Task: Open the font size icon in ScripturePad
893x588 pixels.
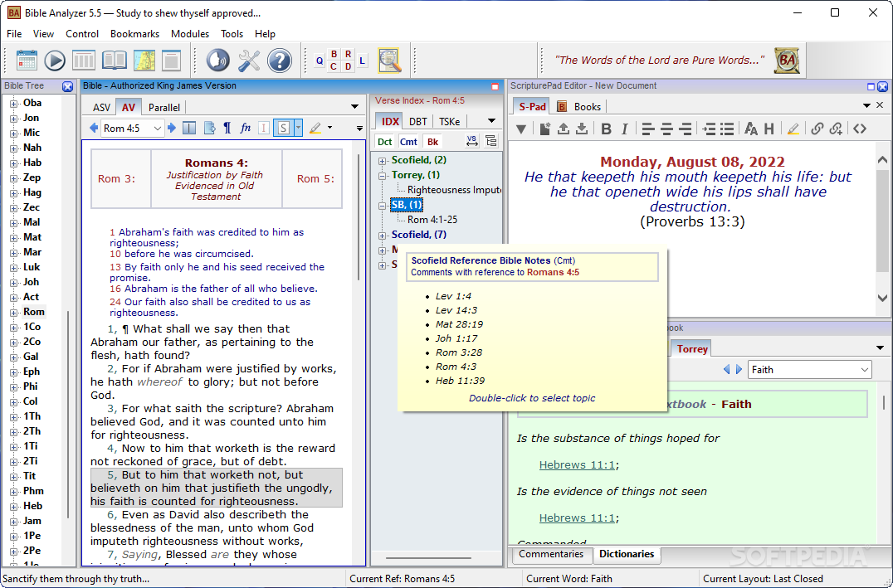Action: point(751,129)
